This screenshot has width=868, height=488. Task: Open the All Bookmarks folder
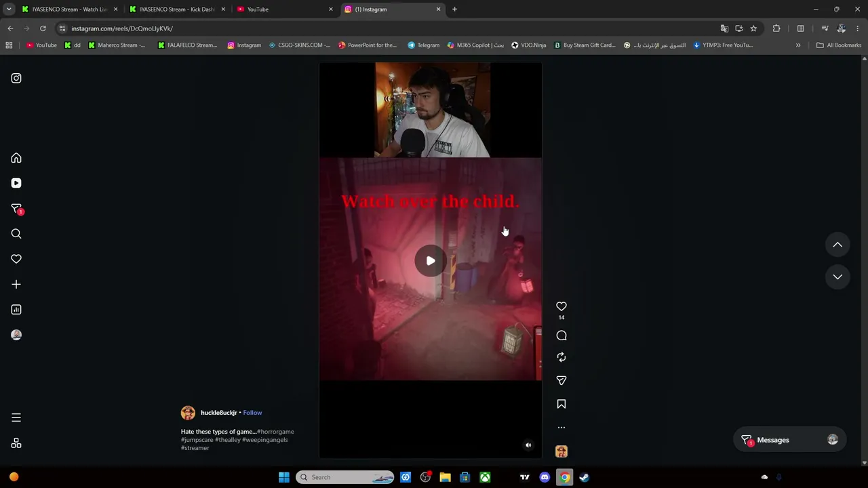839,45
